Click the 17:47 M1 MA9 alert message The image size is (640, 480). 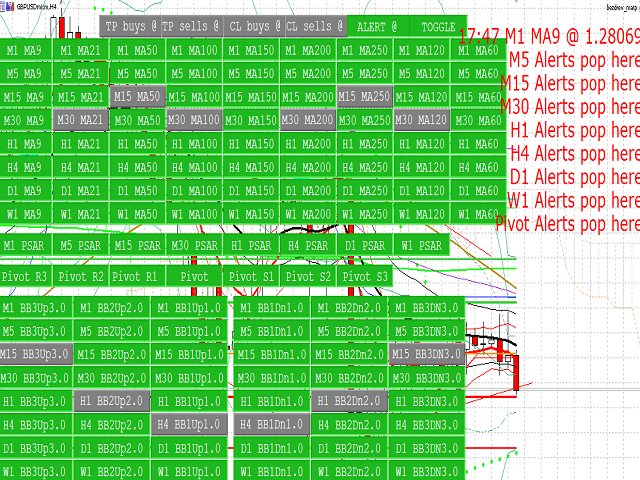[x=549, y=37]
